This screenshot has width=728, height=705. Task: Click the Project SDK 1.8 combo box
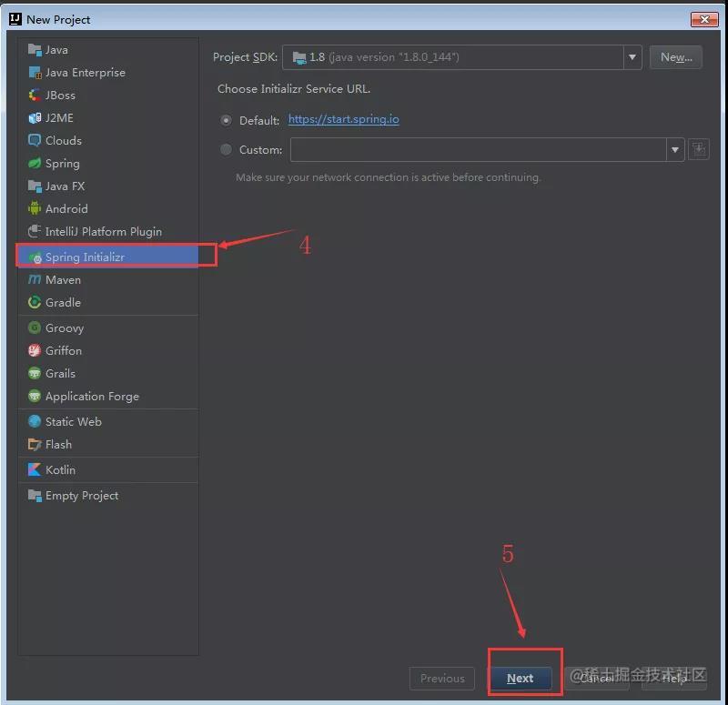point(461,57)
